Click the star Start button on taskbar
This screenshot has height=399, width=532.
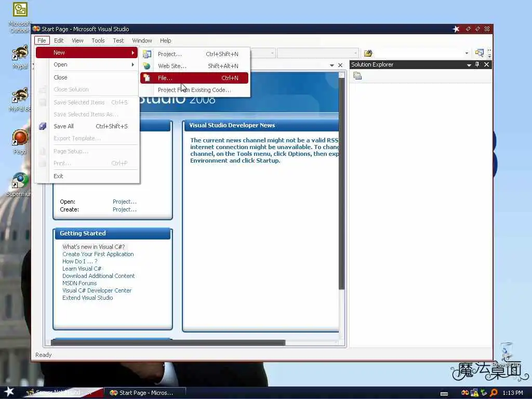(9, 392)
